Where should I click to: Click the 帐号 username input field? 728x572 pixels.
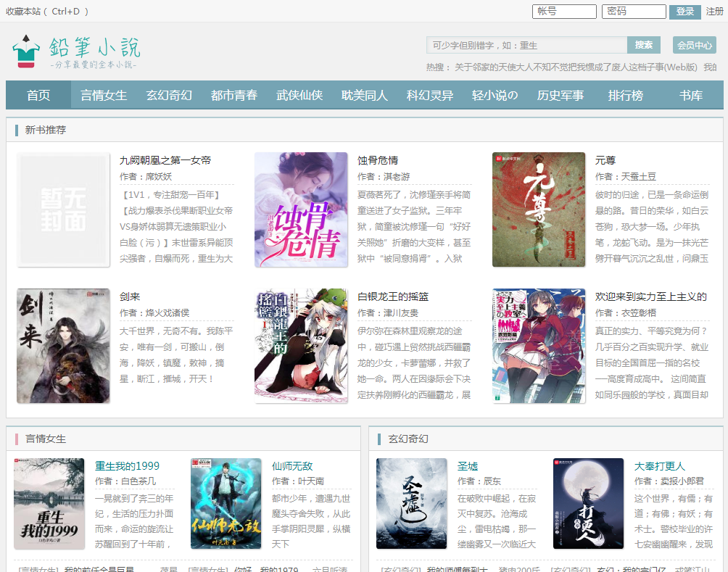(564, 12)
